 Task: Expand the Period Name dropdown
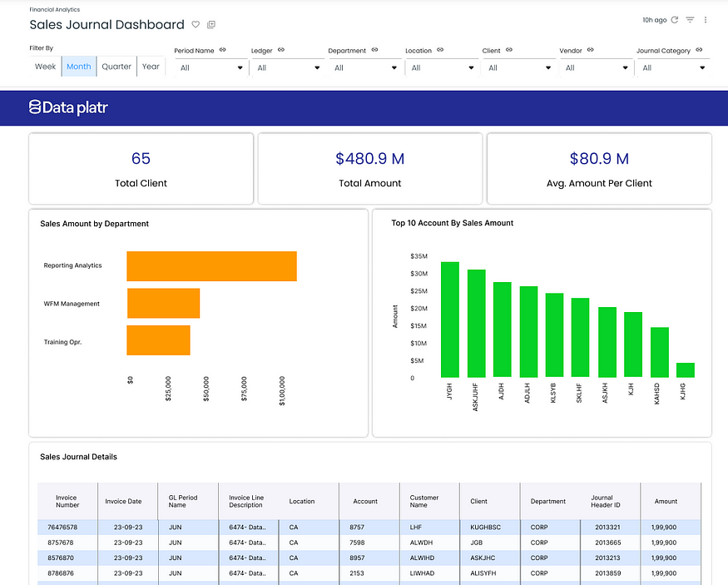pyautogui.click(x=211, y=67)
